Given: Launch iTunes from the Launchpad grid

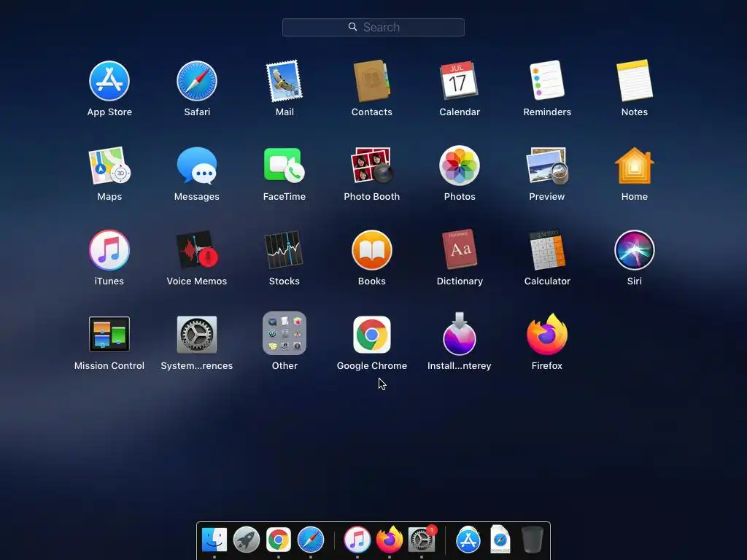Looking at the screenshot, I should pos(109,250).
